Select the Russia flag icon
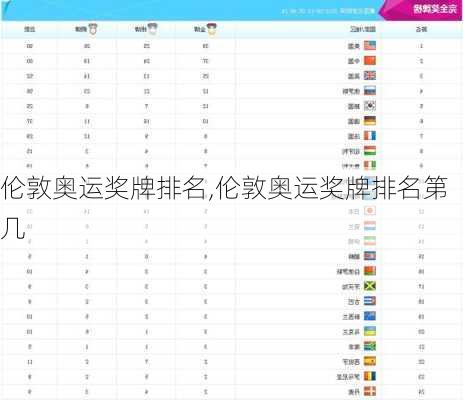Image resolution: width=463 pixels, height=400 pixels. tap(370, 91)
